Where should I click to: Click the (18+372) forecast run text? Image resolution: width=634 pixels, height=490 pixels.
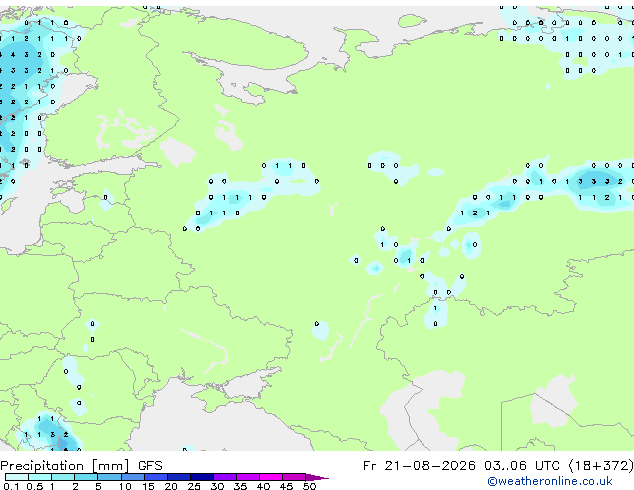(x=601, y=466)
